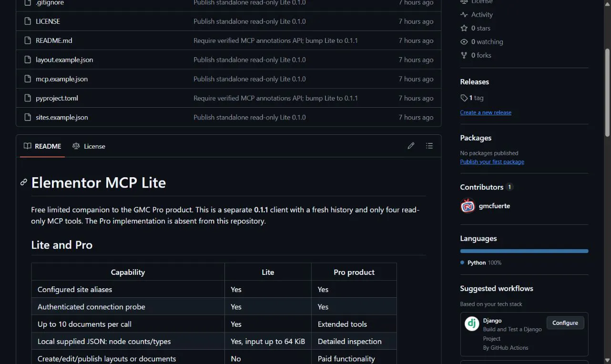The width and height of the screenshot is (611, 364).
Task: Click the eye icon beside 0 watching
Action: pos(464,42)
